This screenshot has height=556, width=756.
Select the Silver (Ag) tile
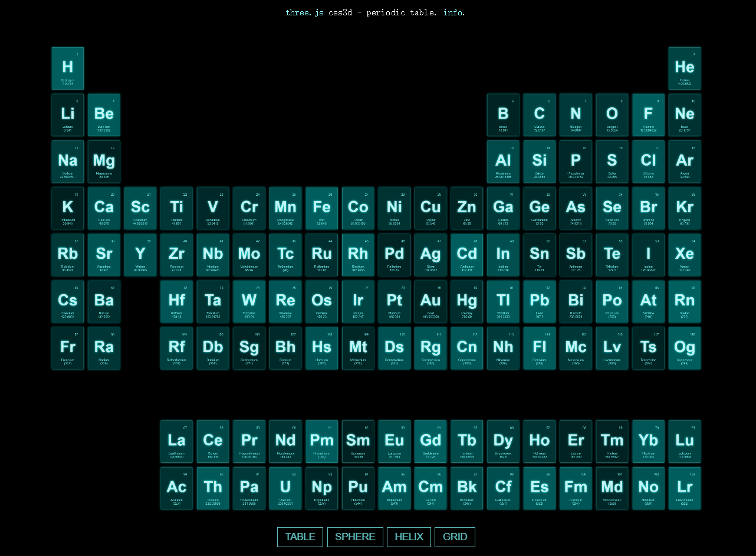pos(430,255)
